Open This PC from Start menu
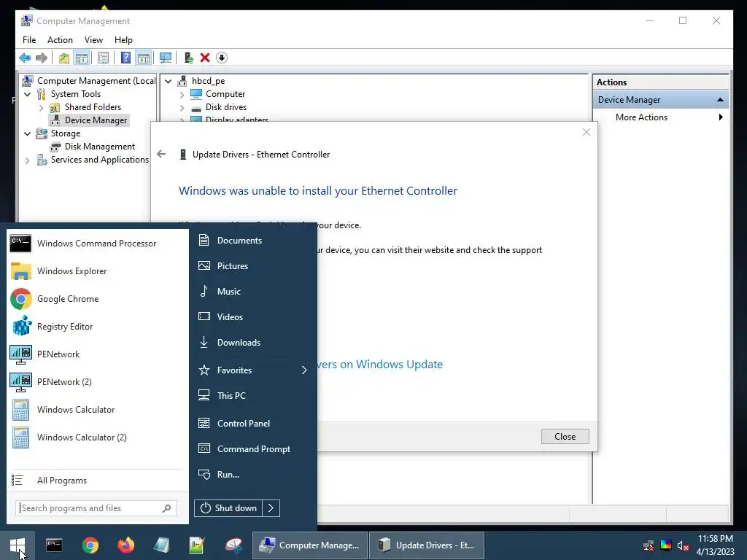 point(253,396)
